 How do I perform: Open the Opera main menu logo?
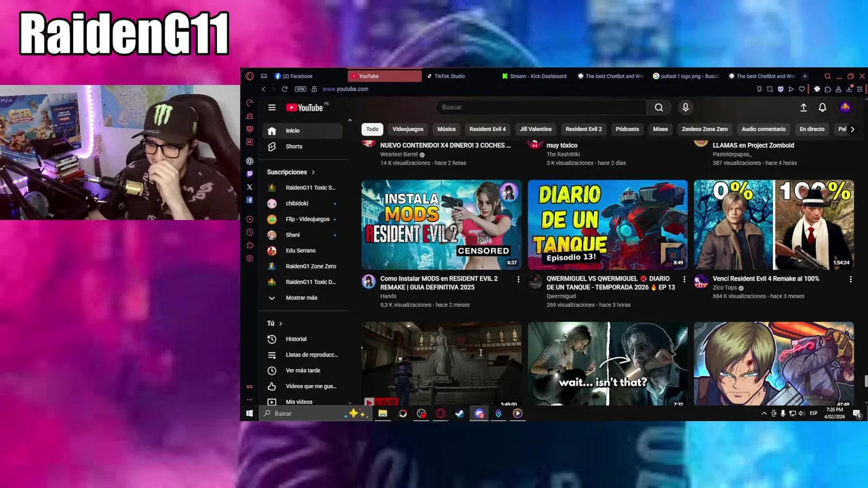250,76
